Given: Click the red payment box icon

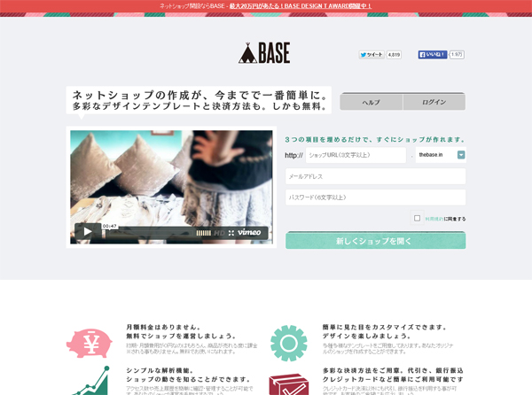Looking at the screenshot, I should point(288,384).
